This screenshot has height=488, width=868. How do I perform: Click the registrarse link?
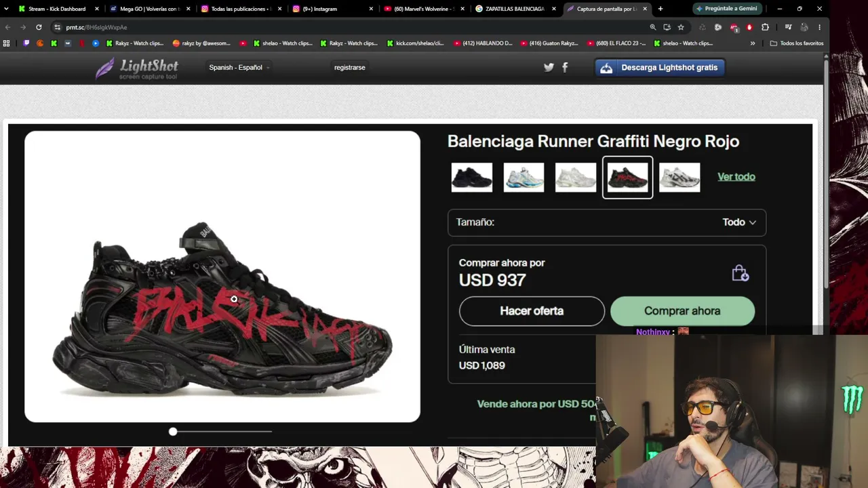350,68
